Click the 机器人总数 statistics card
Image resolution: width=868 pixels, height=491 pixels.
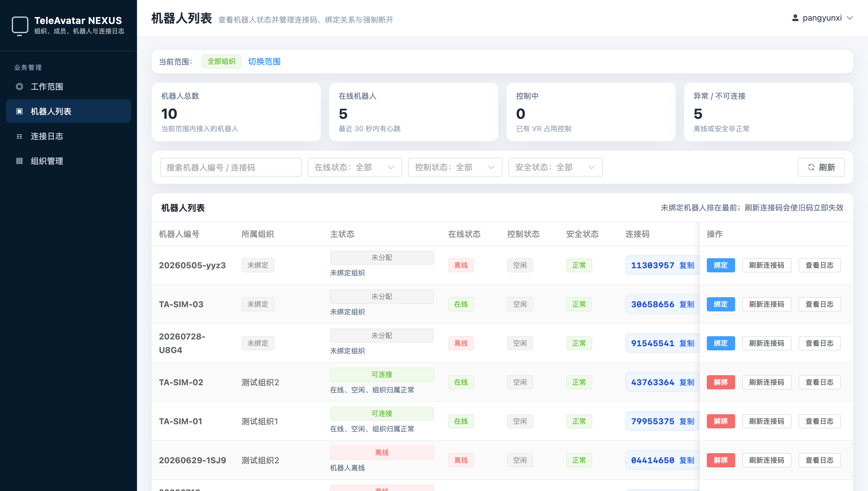point(236,112)
